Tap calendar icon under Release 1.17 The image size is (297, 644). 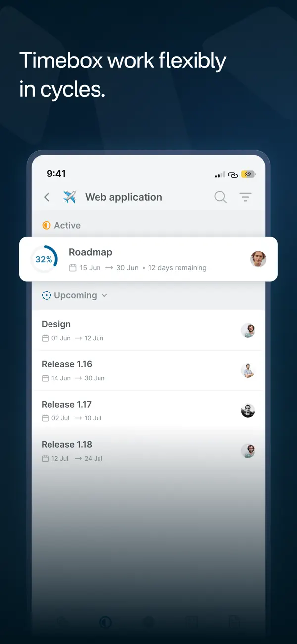click(45, 418)
